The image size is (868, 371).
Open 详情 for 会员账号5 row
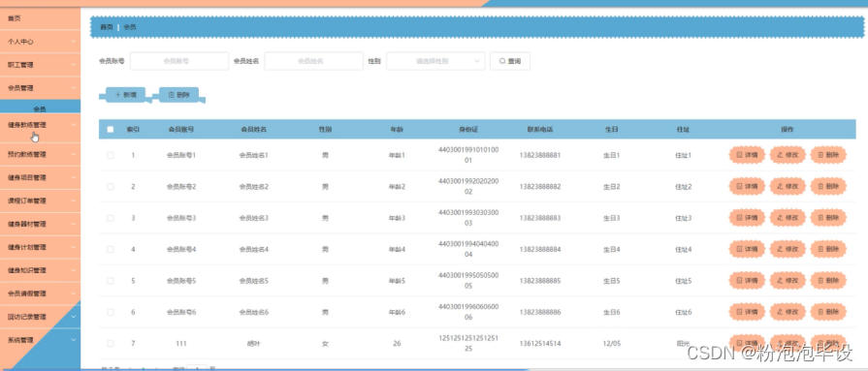coord(747,281)
